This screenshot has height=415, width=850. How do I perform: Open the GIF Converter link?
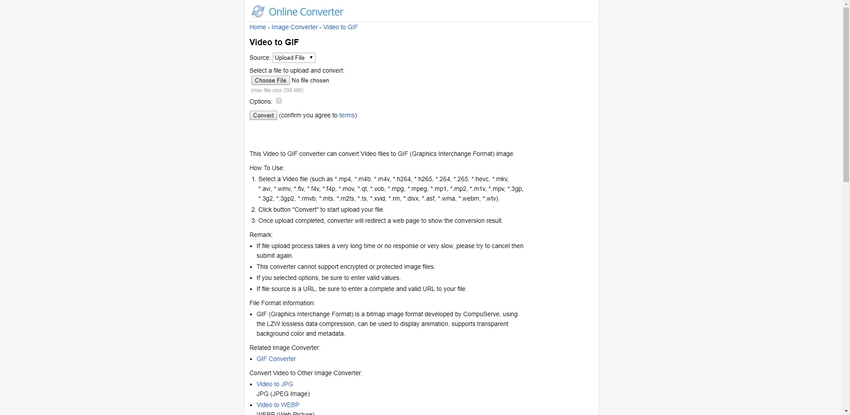(276, 358)
